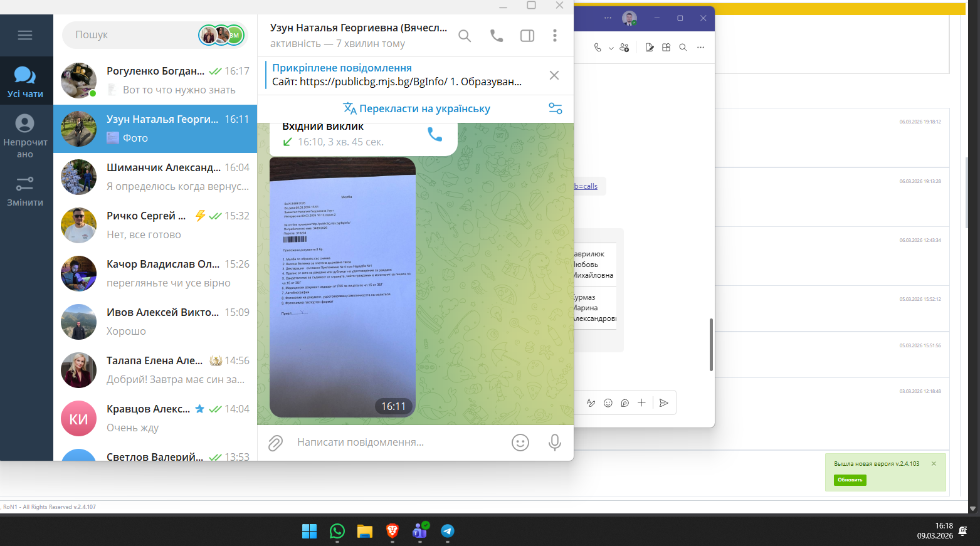Open the notes/compose icon in Teams toolbar
This screenshot has height=546, width=980.
point(650,48)
